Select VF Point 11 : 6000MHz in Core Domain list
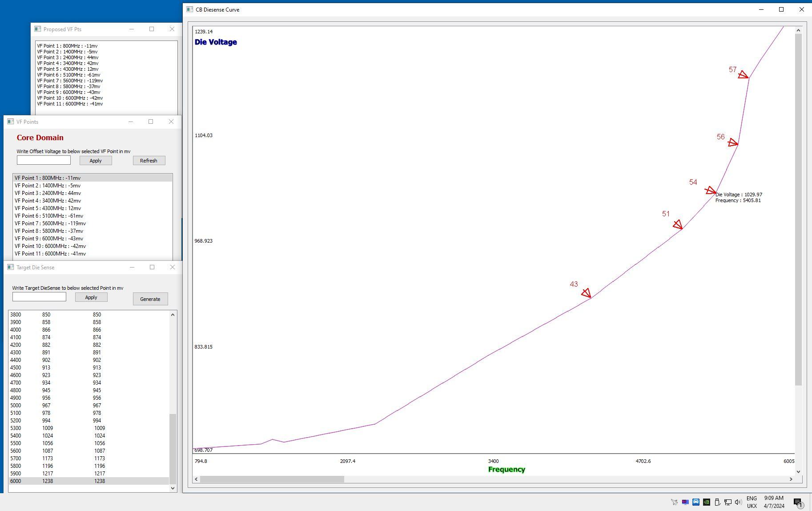The width and height of the screenshot is (812, 511). point(92,254)
